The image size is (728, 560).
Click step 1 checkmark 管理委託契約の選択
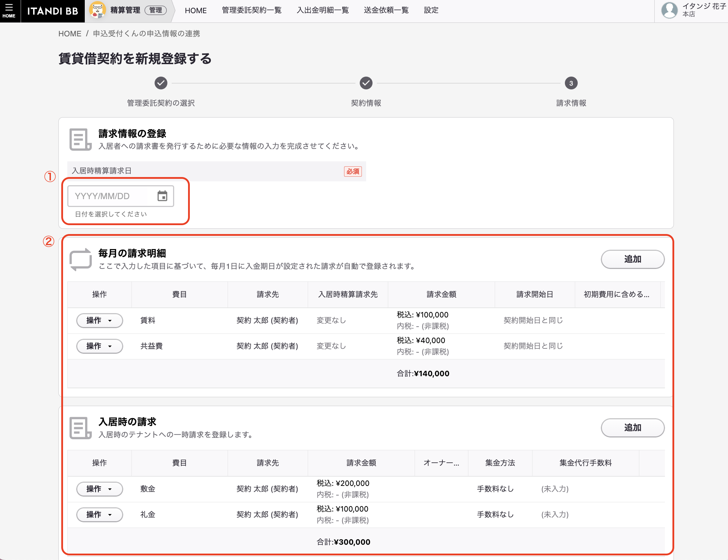click(161, 83)
